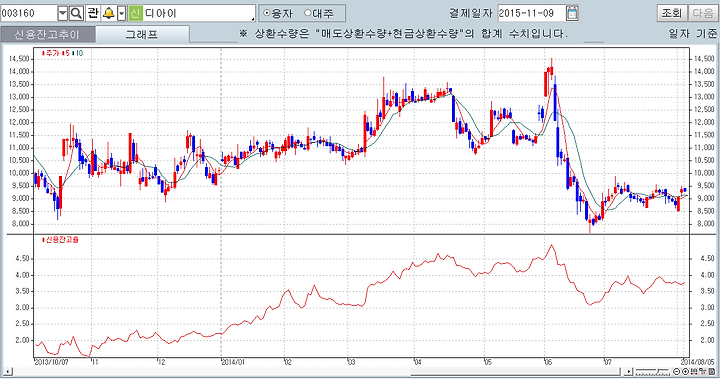Click the chart zoom-in plus icon
Image resolution: width=720 pixels, height=379 pixels.
point(685,372)
